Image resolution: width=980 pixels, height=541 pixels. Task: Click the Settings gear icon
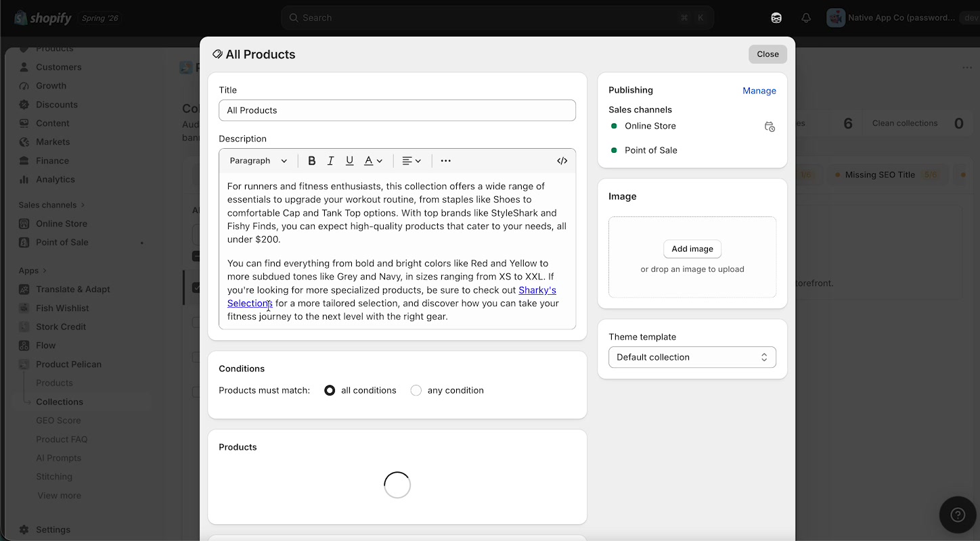pos(24,530)
